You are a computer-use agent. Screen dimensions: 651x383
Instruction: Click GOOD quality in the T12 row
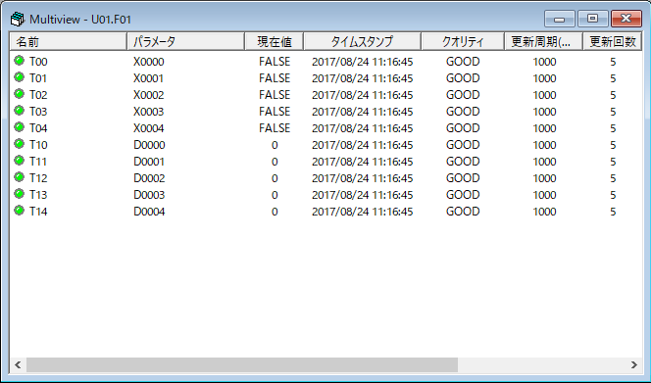click(463, 178)
